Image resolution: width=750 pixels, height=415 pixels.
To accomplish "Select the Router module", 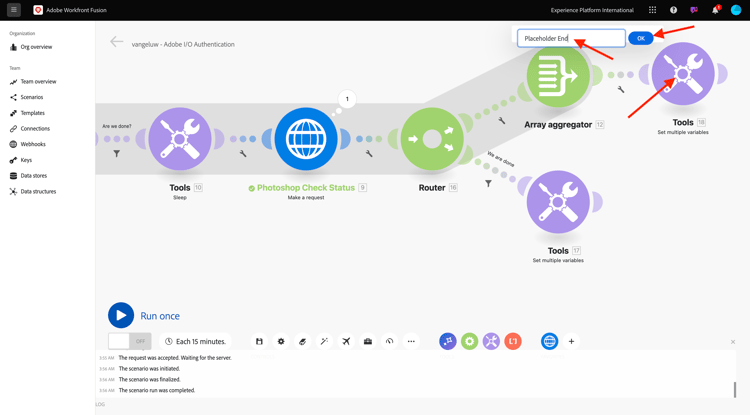I will pos(432,139).
